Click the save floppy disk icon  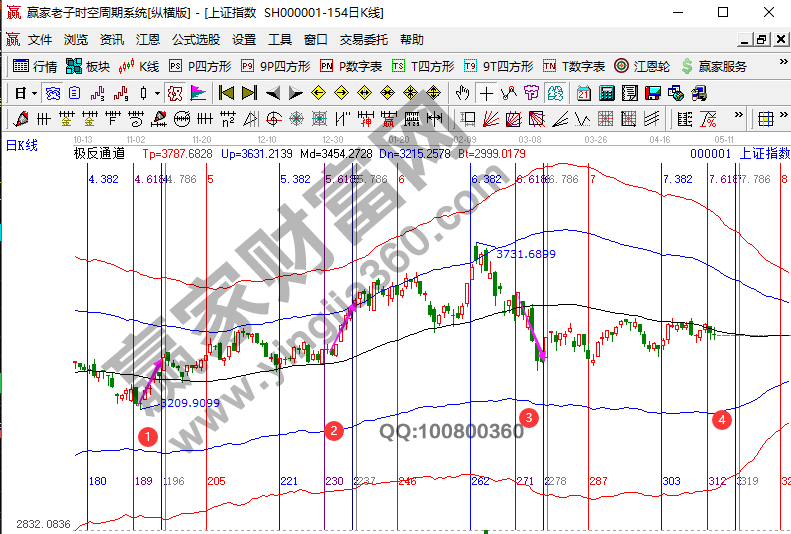click(652, 93)
